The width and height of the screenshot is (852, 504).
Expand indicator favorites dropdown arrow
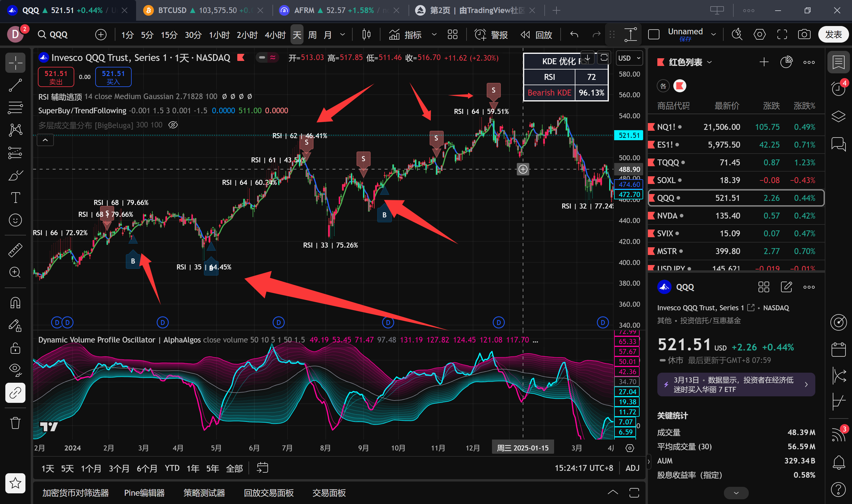(434, 35)
